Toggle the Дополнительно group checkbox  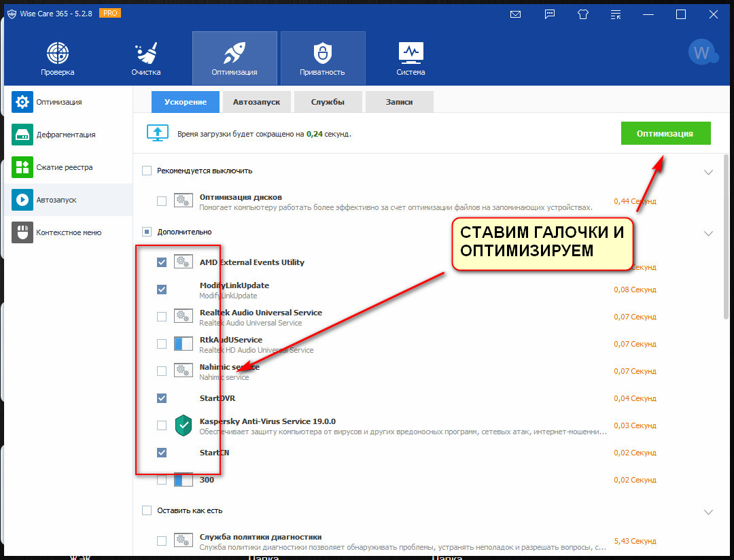point(147,232)
